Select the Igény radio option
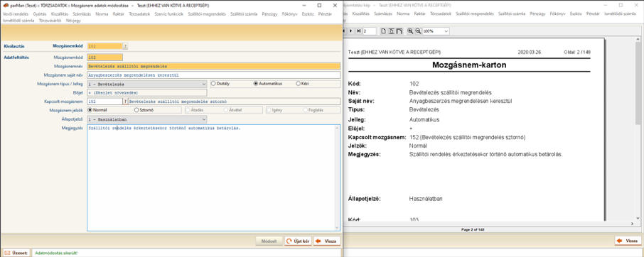This screenshot has height=257, width=644. point(269,110)
